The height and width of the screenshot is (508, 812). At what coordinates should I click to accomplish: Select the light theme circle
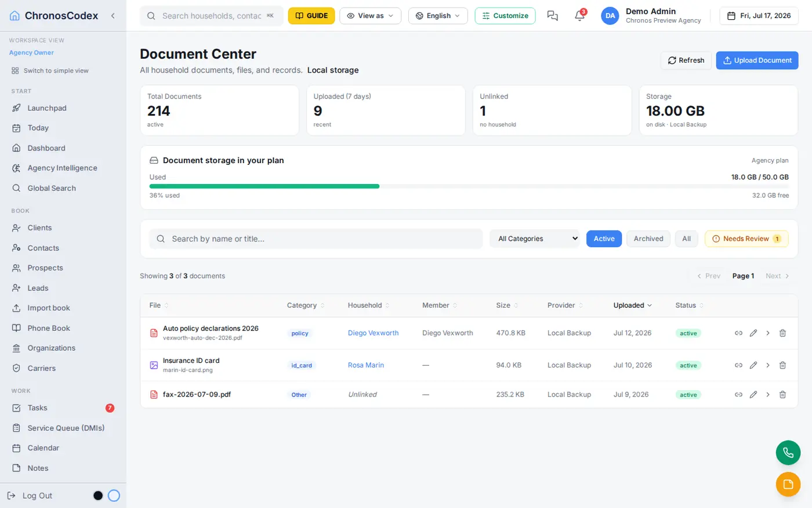(114, 495)
